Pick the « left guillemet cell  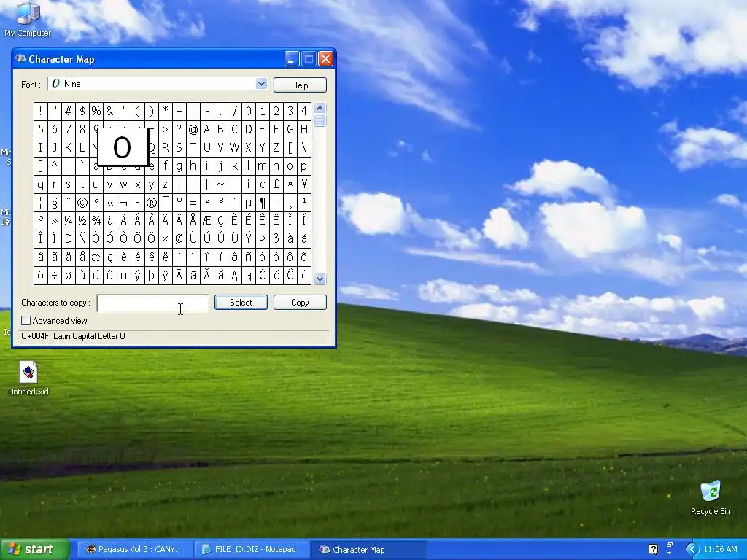pyautogui.click(x=109, y=203)
